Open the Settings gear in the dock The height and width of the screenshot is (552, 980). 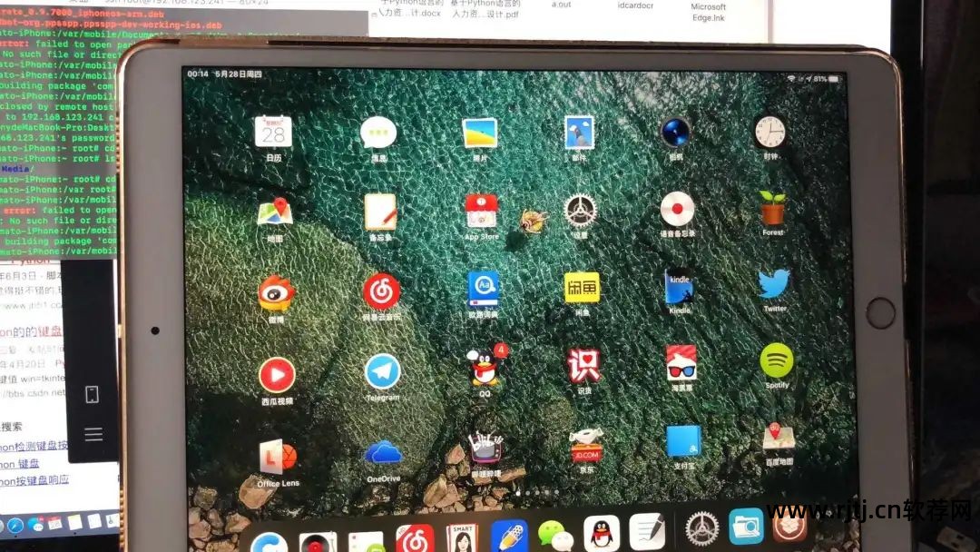pyautogui.click(x=701, y=529)
